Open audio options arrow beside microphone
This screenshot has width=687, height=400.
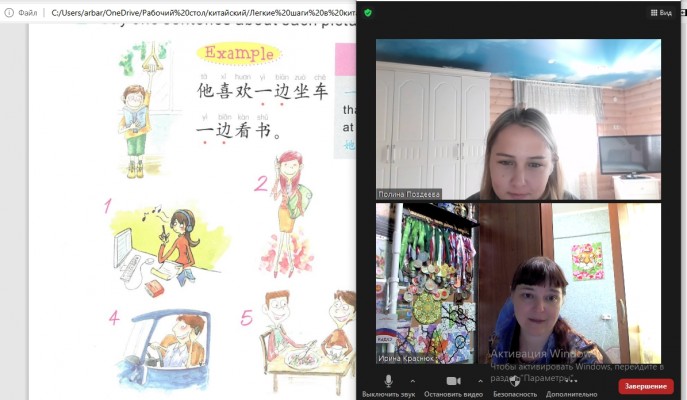413,381
